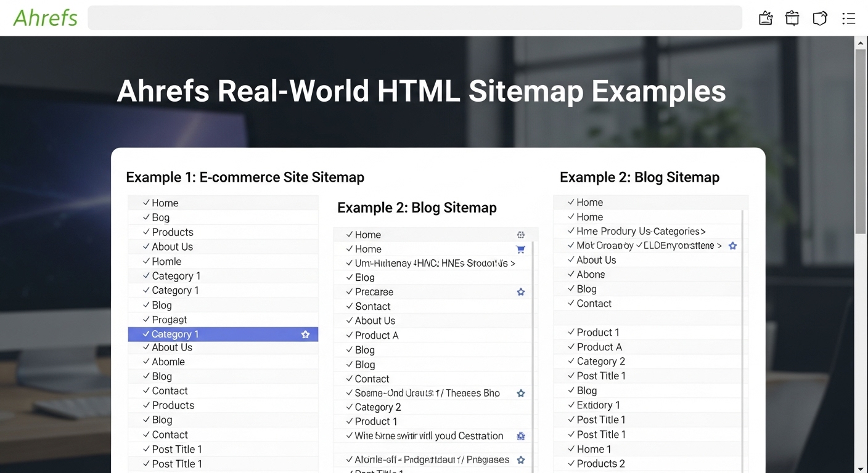Toggle the checkmark beside "Home 1"

pos(571,449)
